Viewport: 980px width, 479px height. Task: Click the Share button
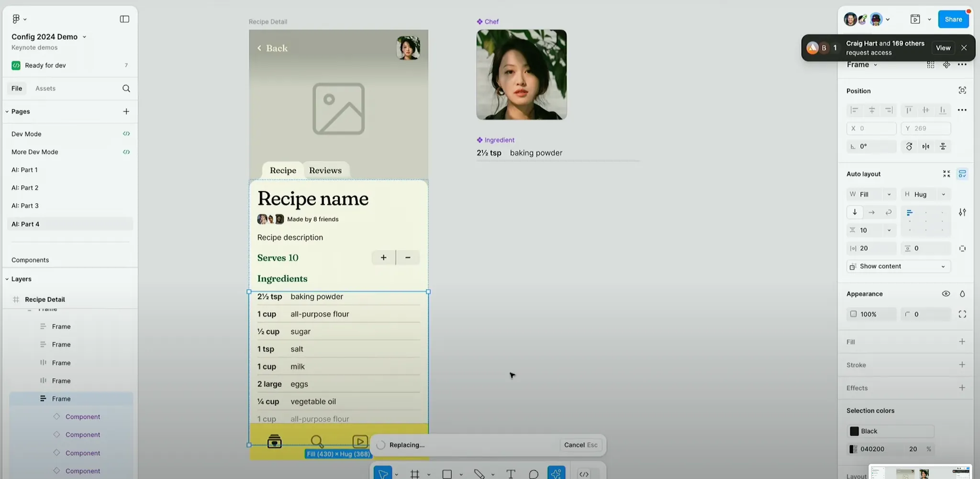pyautogui.click(x=953, y=19)
